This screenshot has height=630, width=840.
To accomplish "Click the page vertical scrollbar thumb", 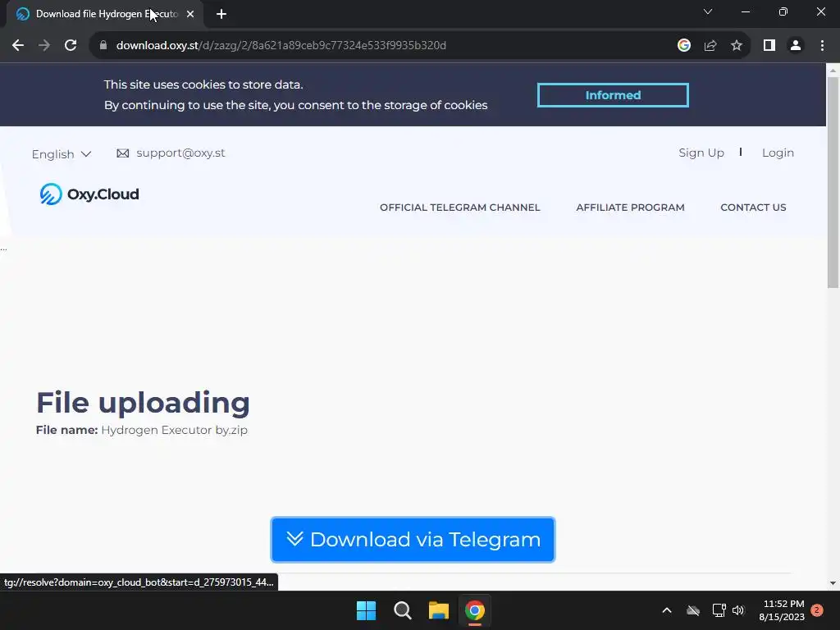I will [x=833, y=182].
